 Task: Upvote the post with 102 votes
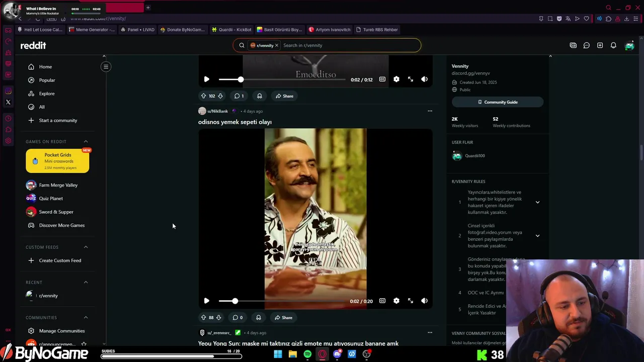click(x=203, y=96)
